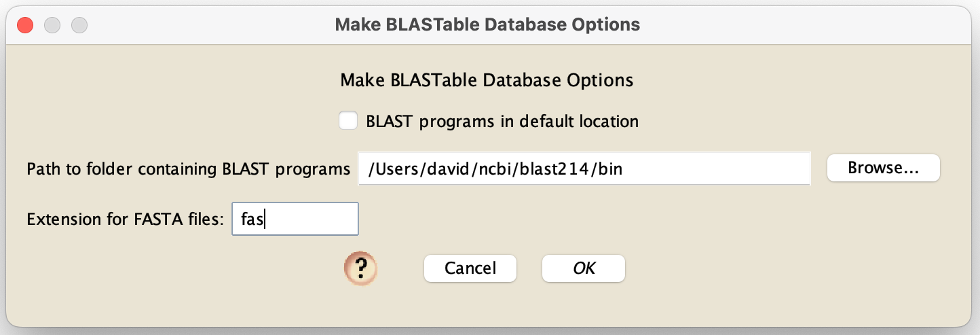The width and height of the screenshot is (980, 335).
Task: Confirm the options with OK
Action: pos(584,268)
